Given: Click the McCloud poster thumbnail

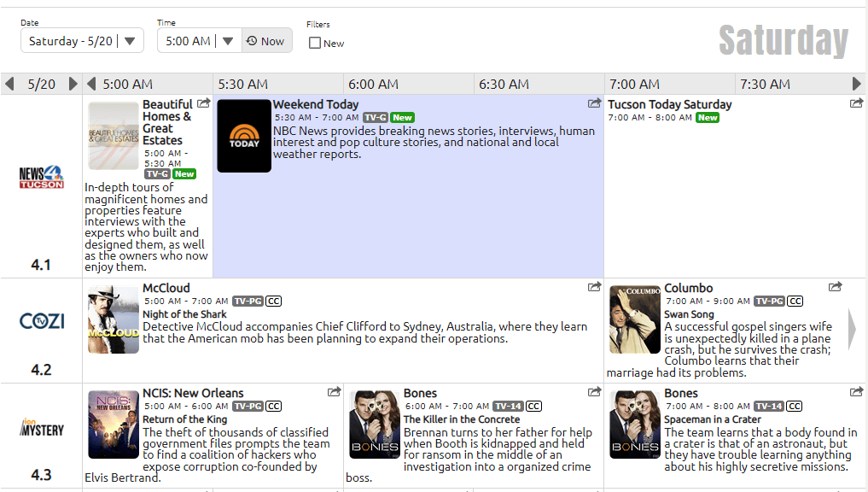Looking at the screenshot, I should click(114, 319).
